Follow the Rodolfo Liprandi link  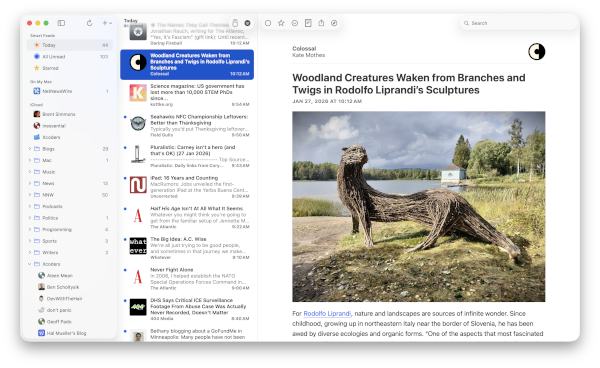tap(327, 313)
